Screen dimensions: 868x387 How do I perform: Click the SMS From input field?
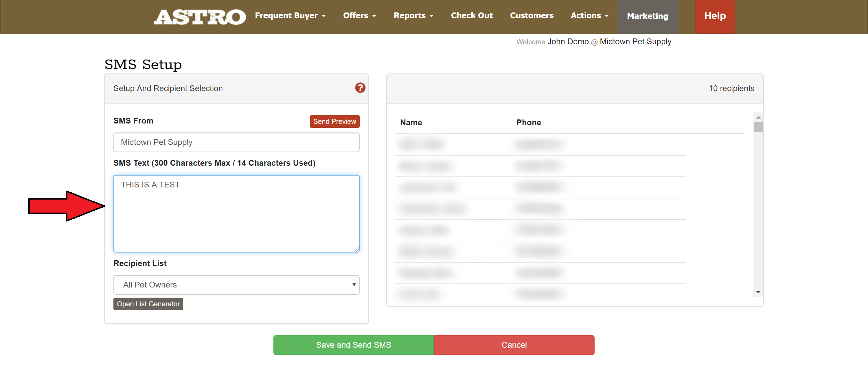(x=236, y=142)
